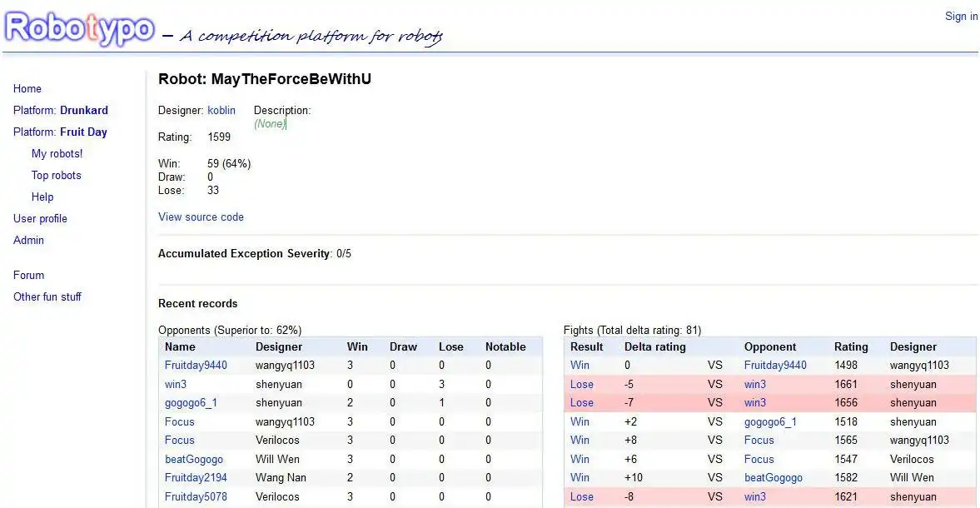Open Fruitday5078 robot link
Viewport: 980px width, 508px height.
point(196,497)
